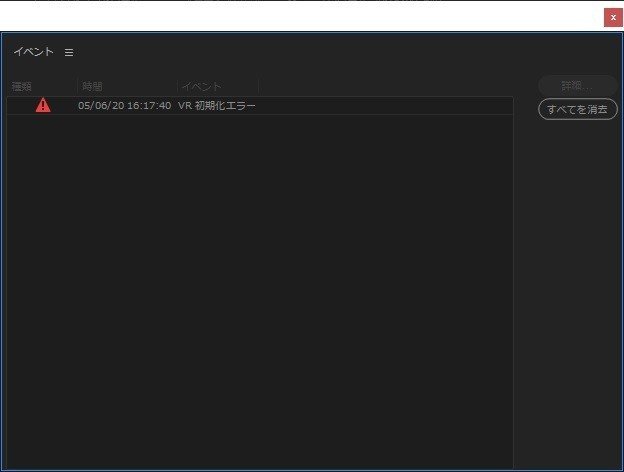Select the VR 初期化エラー event row

point(260,105)
